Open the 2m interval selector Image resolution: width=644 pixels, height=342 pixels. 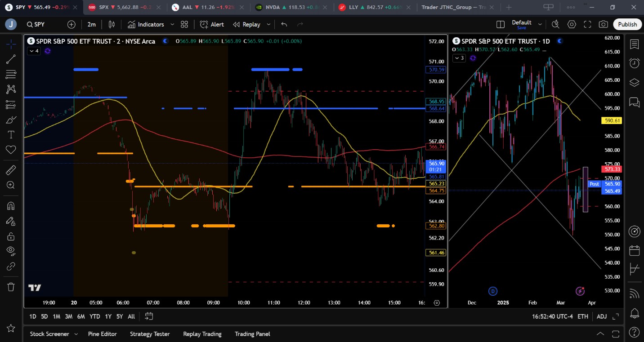92,24
